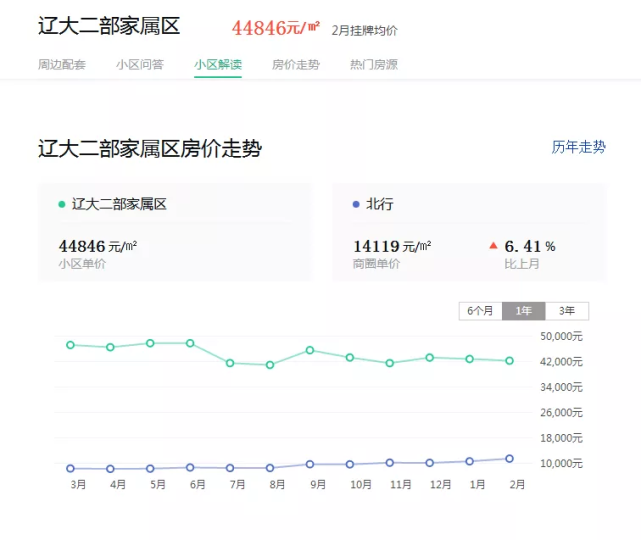
Task: Click the 9月 x-axis label
Action: pyautogui.click(x=318, y=485)
